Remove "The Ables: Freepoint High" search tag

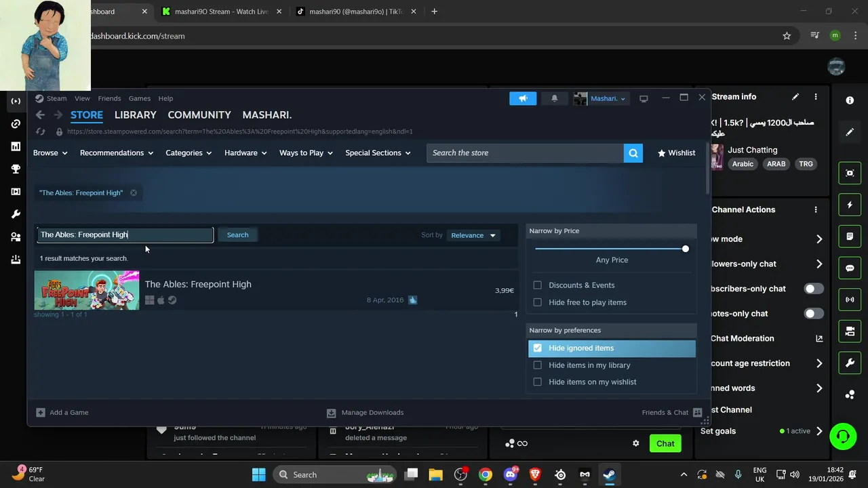(134, 192)
